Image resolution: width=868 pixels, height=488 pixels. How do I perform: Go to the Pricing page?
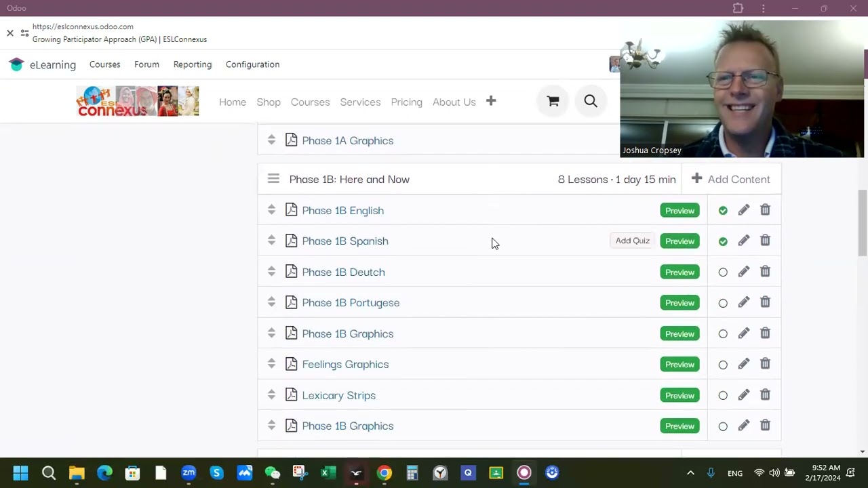(406, 102)
